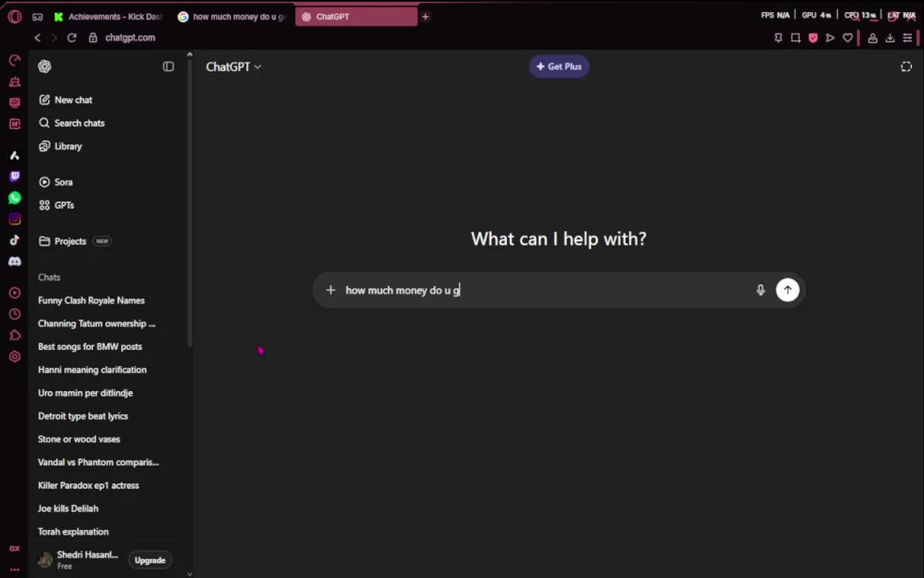
Task: Go forward in browser history
Action: [x=55, y=38]
